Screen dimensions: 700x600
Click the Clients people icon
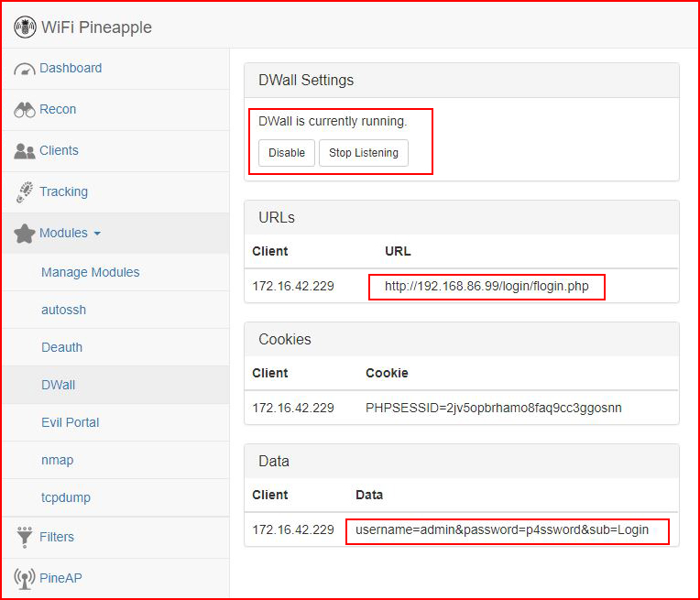click(x=24, y=151)
